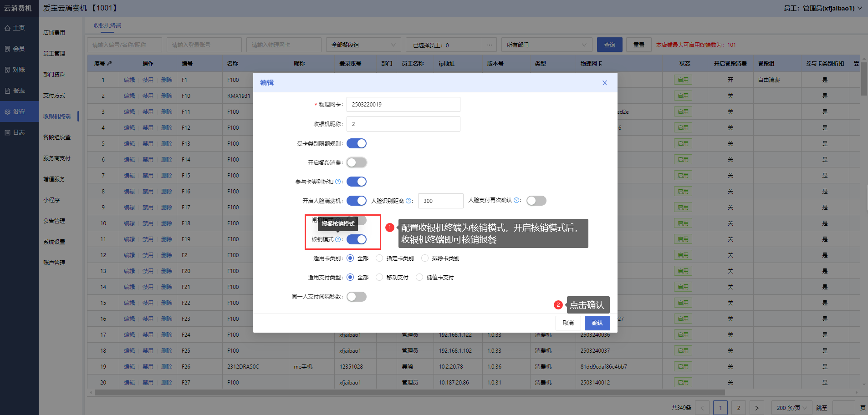The image size is (868, 415).
Task: Click the 确认 button in the dialog
Action: pyautogui.click(x=597, y=323)
